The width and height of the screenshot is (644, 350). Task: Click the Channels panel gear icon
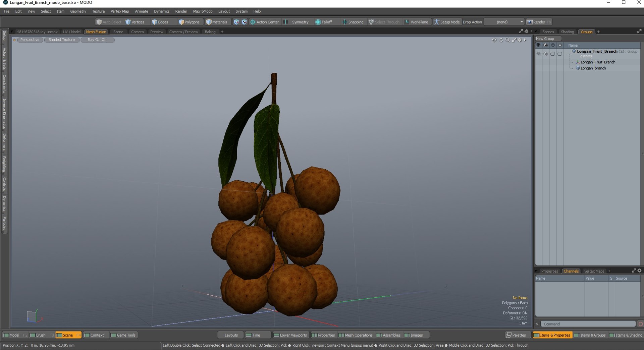click(x=639, y=271)
